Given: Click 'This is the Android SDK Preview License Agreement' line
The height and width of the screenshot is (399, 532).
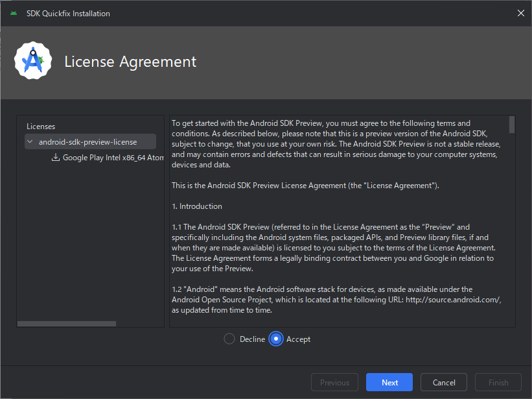Looking at the screenshot, I should click(x=305, y=186).
